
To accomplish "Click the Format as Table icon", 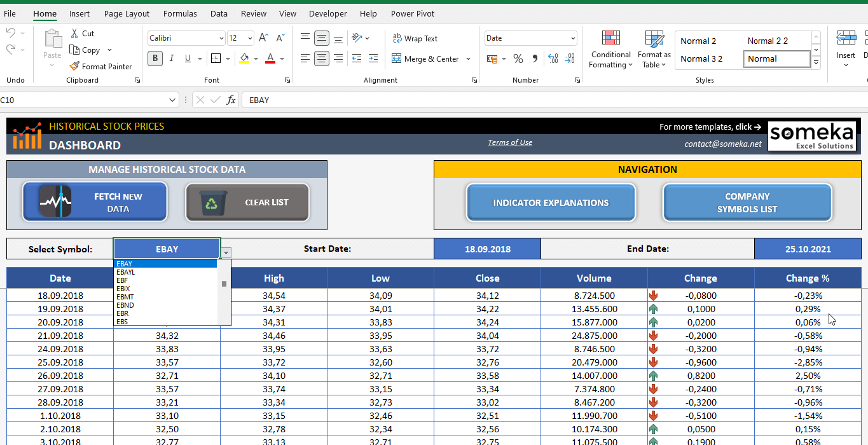I will [654, 39].
